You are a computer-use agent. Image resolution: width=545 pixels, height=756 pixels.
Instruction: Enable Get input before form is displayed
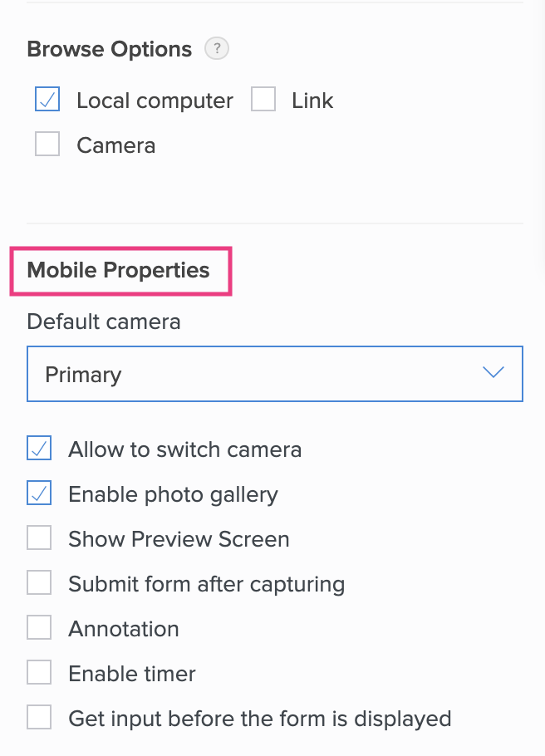(39, 718)
